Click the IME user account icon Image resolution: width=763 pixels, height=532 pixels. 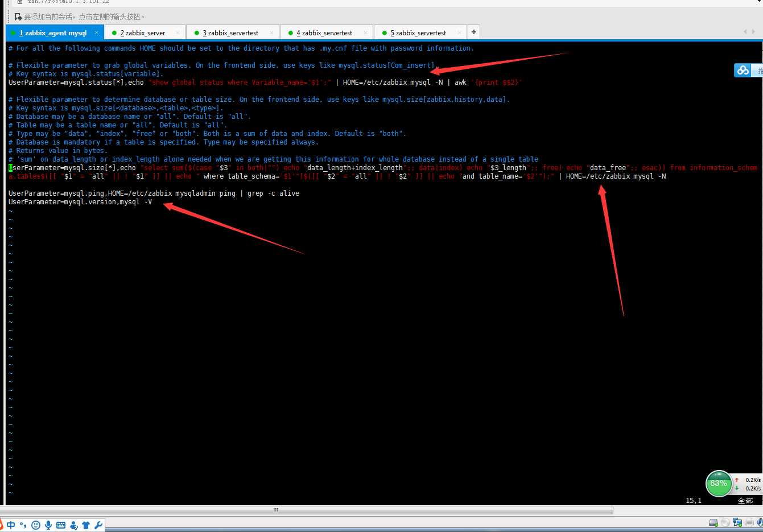point(73,525)
